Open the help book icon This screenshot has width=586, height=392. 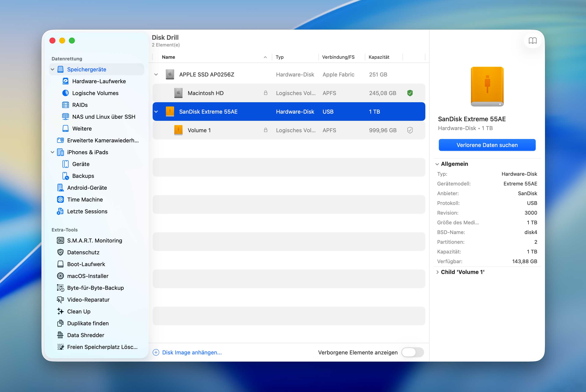[x=533, y=41]
